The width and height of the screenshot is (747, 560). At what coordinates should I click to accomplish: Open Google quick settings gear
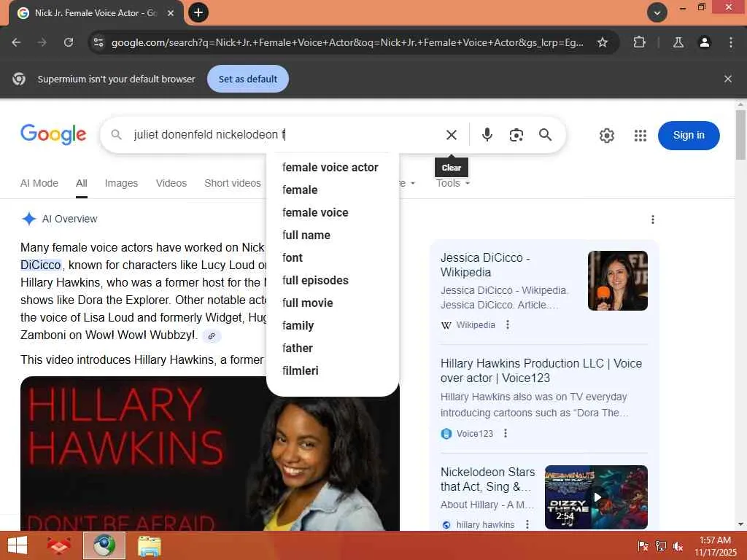(606, 136)
